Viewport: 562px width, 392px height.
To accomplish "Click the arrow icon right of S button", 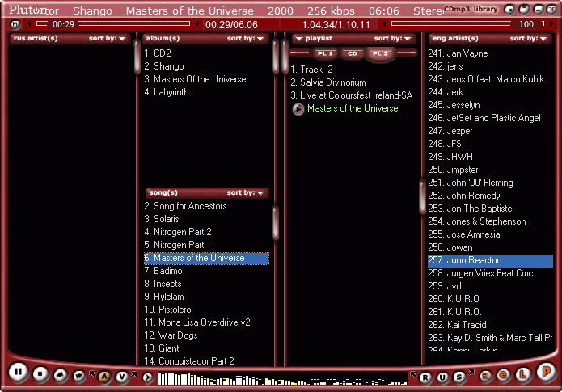I will [x=471, y=373].
